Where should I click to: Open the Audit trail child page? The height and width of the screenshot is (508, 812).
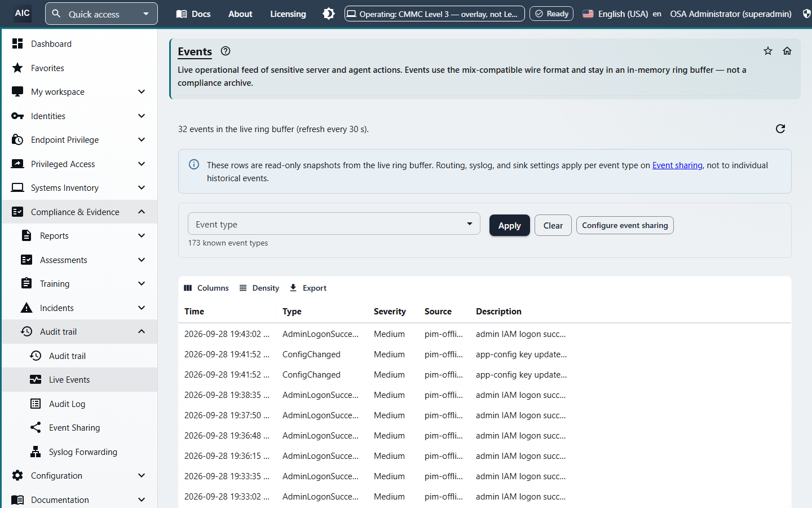pyautogui.click(x=80, y=356)
